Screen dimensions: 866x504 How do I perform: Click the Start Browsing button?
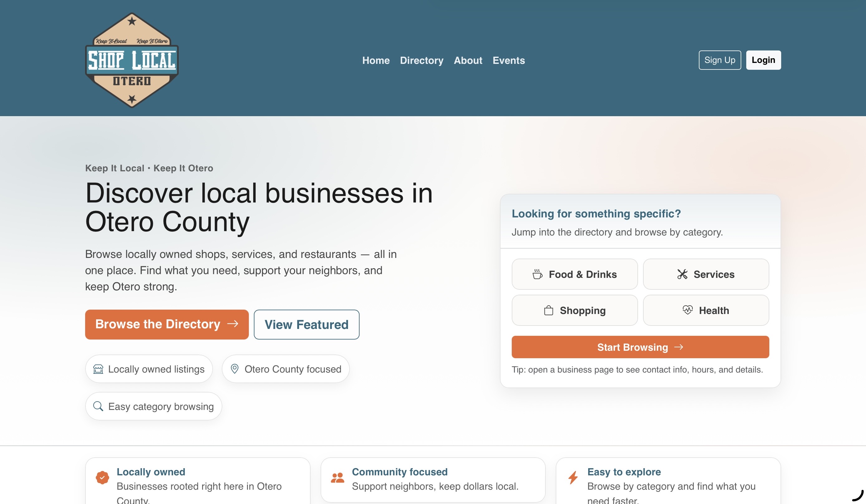tap(640, 347)
